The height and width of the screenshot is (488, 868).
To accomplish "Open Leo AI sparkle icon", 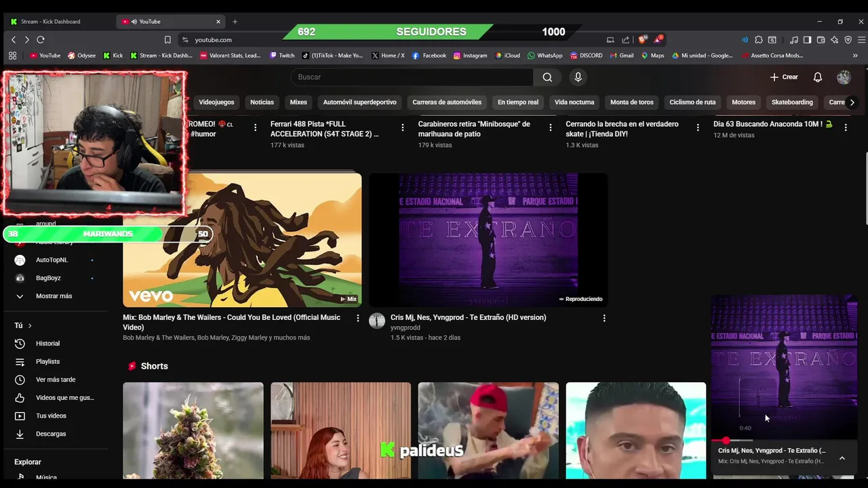I will 834,40.
